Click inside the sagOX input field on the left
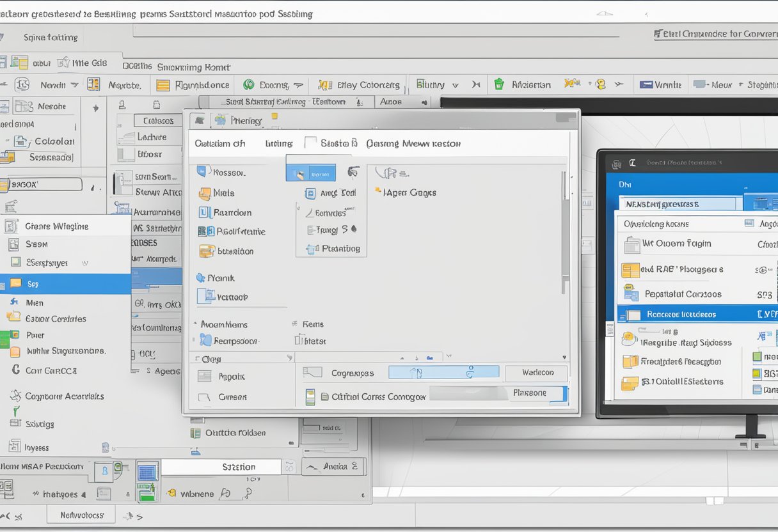The height and width of the screenshot is (532, 778). point(41,184)
